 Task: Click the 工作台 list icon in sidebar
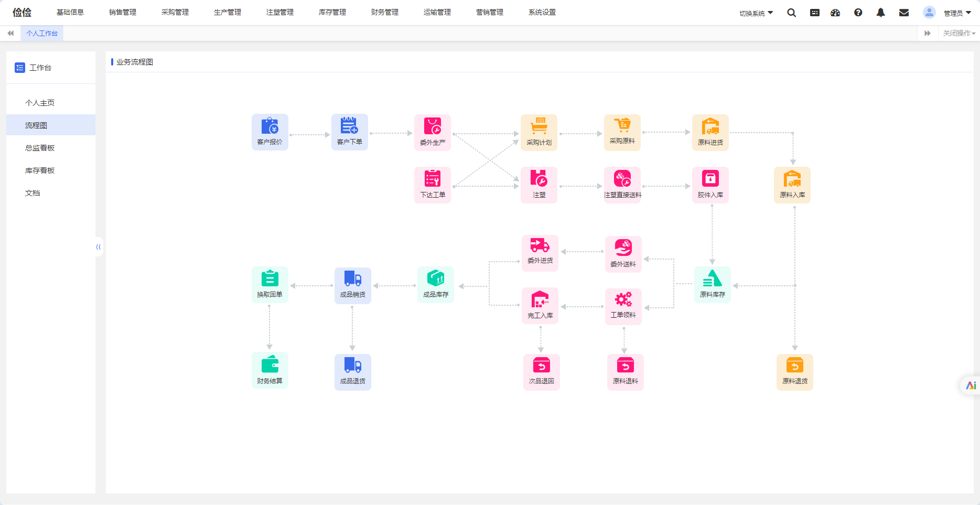(20, 68)
